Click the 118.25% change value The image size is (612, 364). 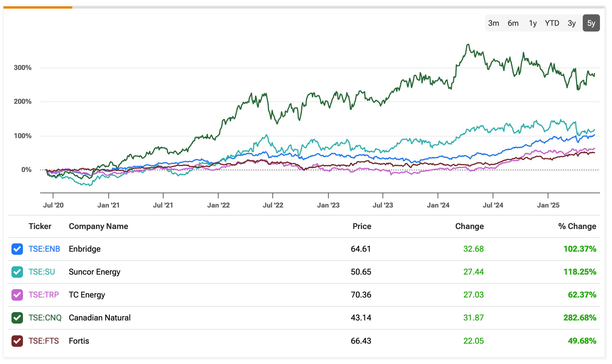[580, 272]
